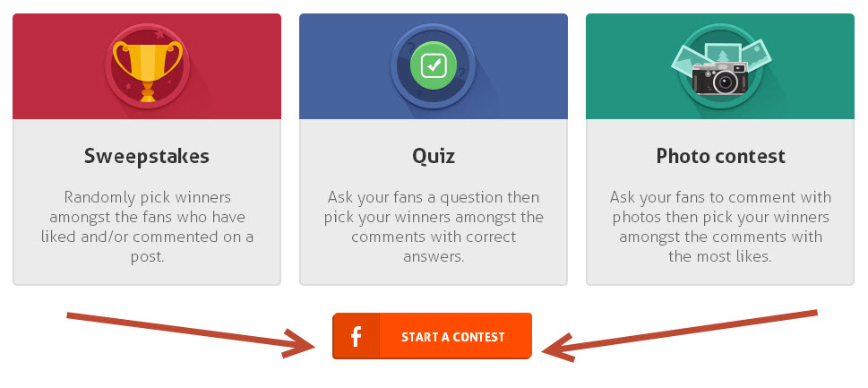
Task: Click the Sweepstakes description text
Action: point(147,227)
